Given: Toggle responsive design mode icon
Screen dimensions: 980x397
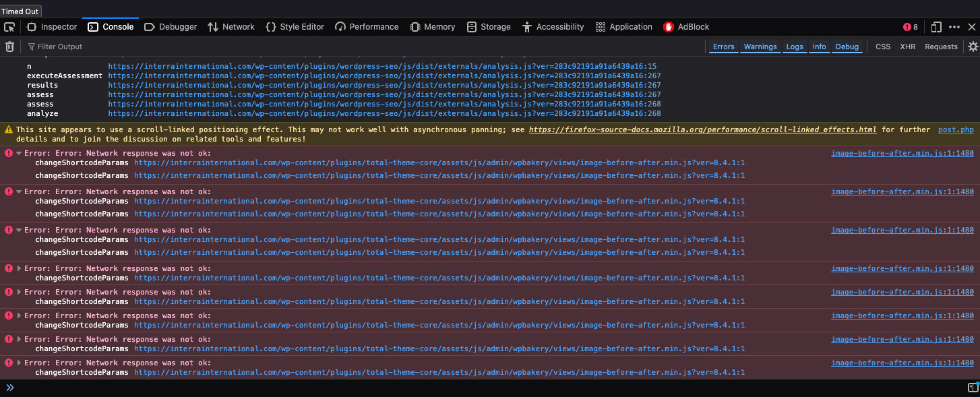Looking at the screenshot, I should (x=936, y=27).
